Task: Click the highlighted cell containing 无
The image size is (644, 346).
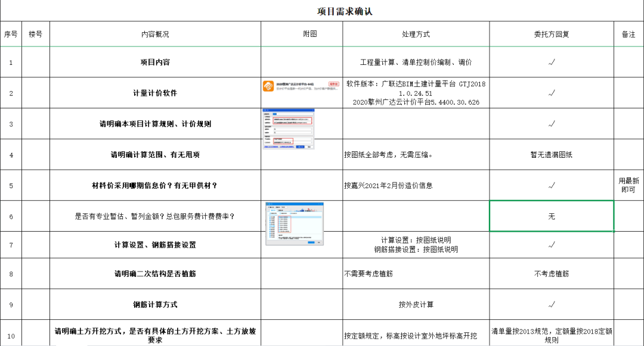Action: 551,216
